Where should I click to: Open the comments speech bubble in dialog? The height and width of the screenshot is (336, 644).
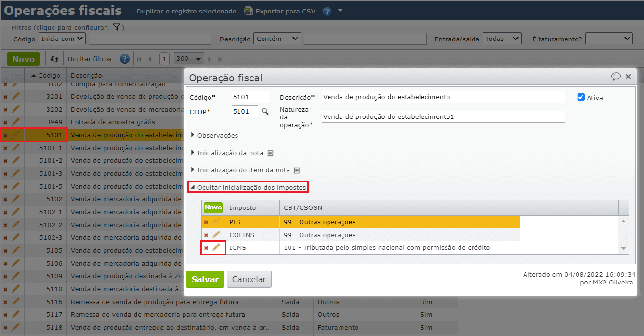(x=616, y=77)
